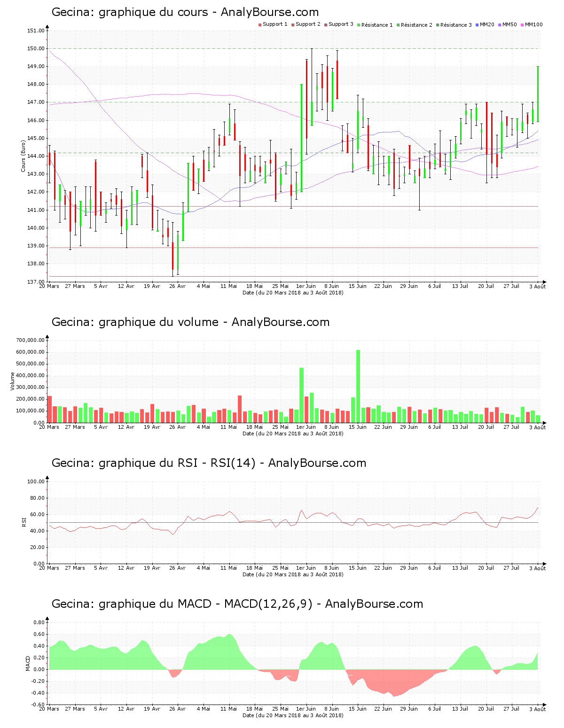The height and width of the screenshot is (728, 564).
Task: Select the MM50 legend label
Action: 509,24
